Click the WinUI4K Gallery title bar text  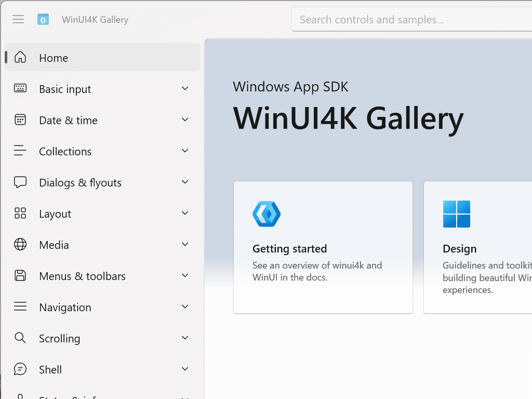point(95,20)
